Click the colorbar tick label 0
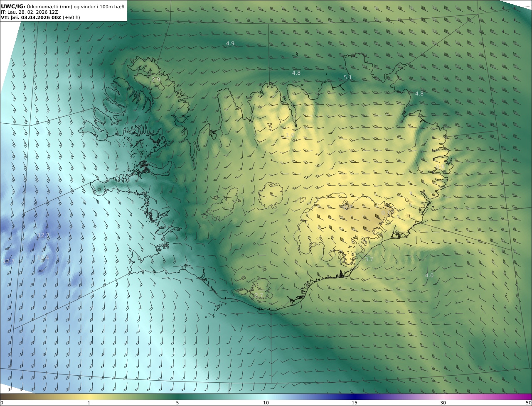This screenshot has width=532, height=406. click(2, 403)
